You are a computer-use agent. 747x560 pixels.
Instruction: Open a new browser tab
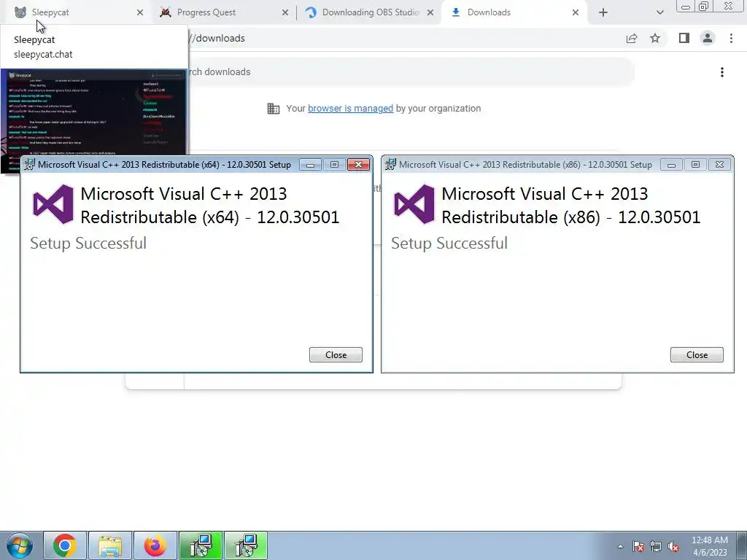603,12
